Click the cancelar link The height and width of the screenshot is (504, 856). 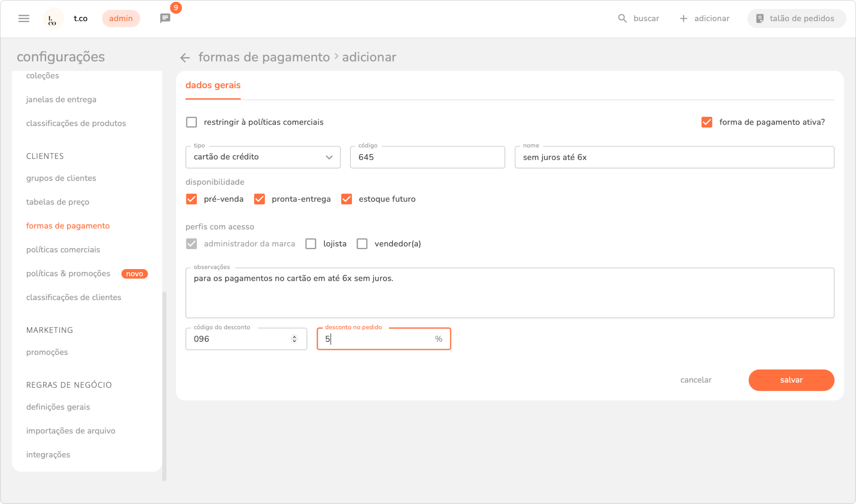click(696, 380)
